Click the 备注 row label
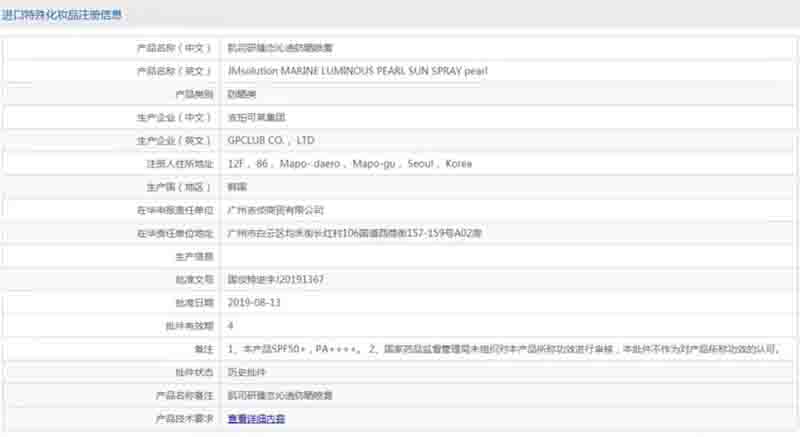This screenshot has width=800, height=437. coord(204,349)
